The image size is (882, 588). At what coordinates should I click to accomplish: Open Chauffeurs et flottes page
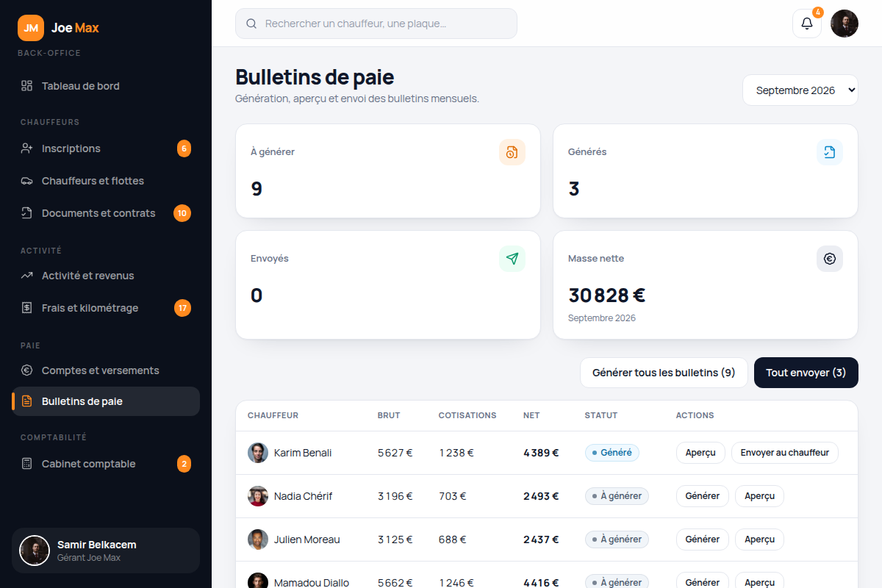pos(106,181)
